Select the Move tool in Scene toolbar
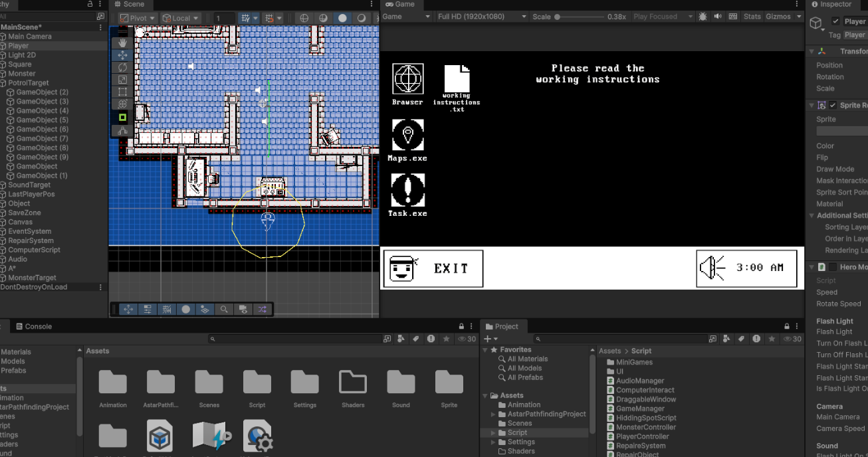Viewport: 868px width, 457px height. (x=122, y=55)
